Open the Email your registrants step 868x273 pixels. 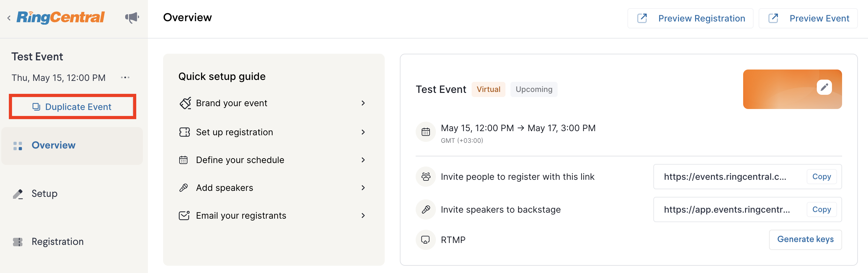(272, 215)
